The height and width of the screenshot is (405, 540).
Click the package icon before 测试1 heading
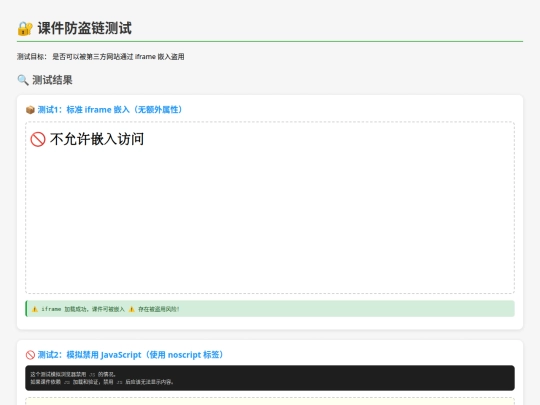(30, 110)
